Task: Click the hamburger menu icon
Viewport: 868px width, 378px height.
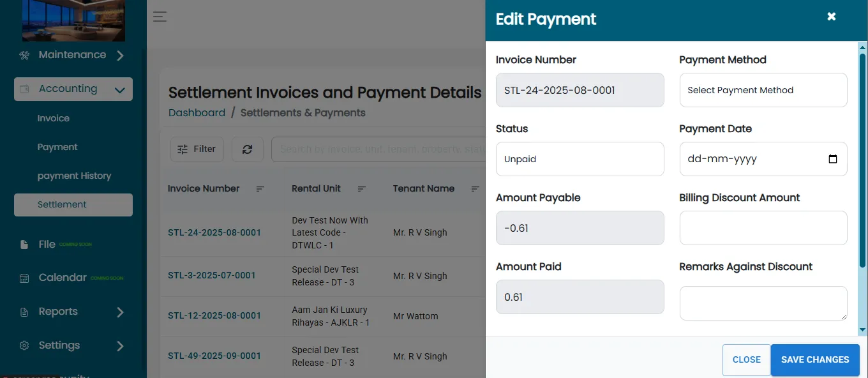Action: pos(160,17)
